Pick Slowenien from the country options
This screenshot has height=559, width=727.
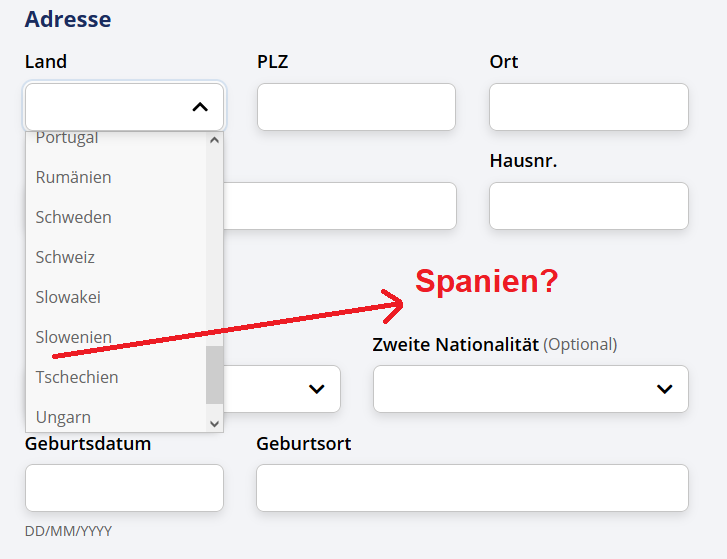pyautogui.click(x=116, y=337)
